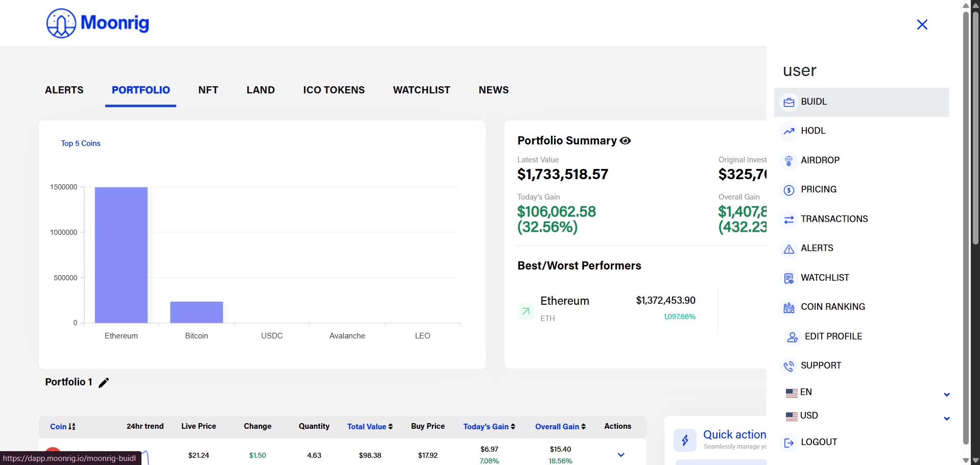Expand the EN language dropdown
This screenshot has width=980, height=465.
point(946,395)
